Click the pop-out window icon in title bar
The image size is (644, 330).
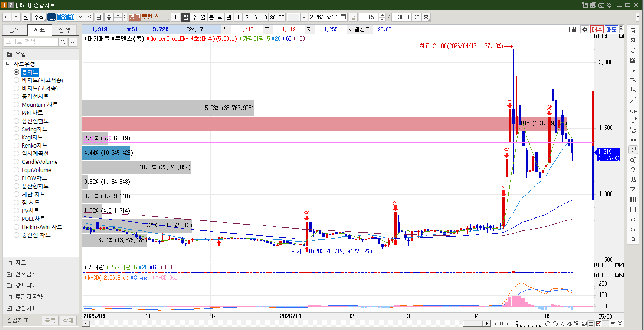(x=586, y=5)
